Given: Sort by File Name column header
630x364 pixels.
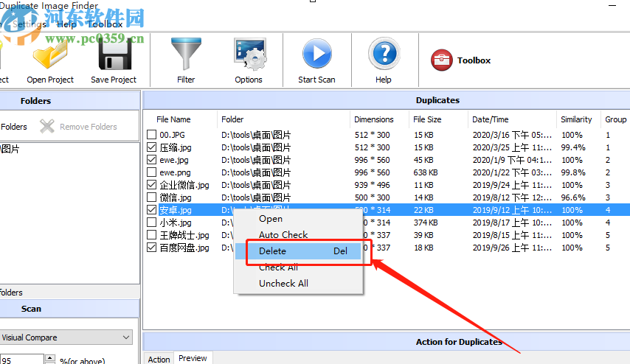Looking at the screenshot, I should [x=173, y=119].
